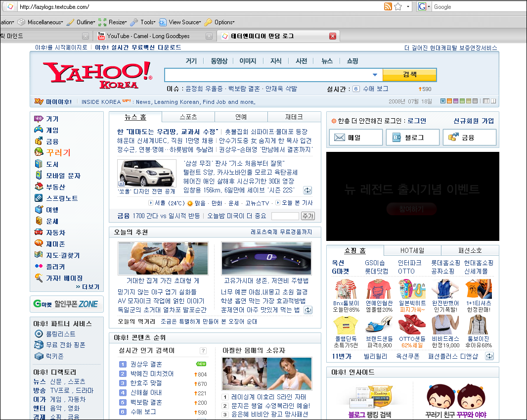Expand the sidebar with » 더보기
The image size is (527, 420).
[x=88, y=287]
